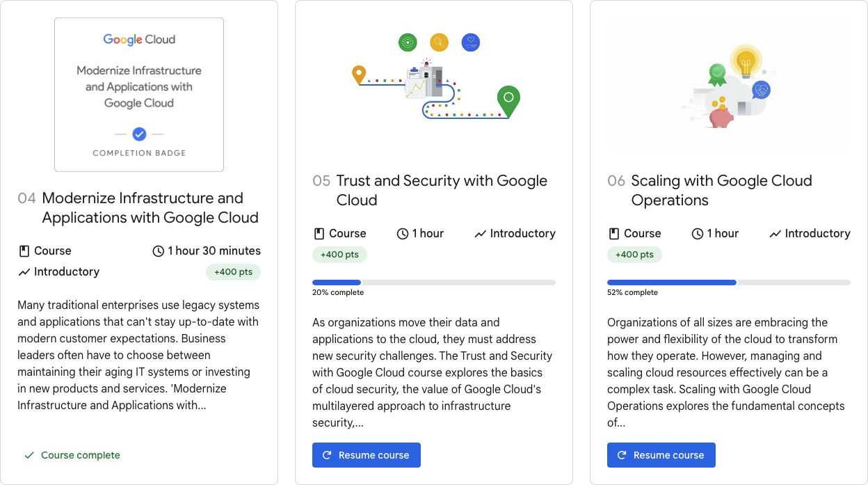Click the Google Cloud completion badge thumbnail
The width and height of the screenshot is (868, 485).
139,95
